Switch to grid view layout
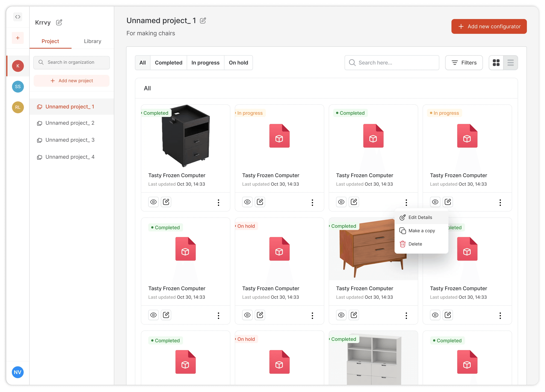 pos(496,63)
